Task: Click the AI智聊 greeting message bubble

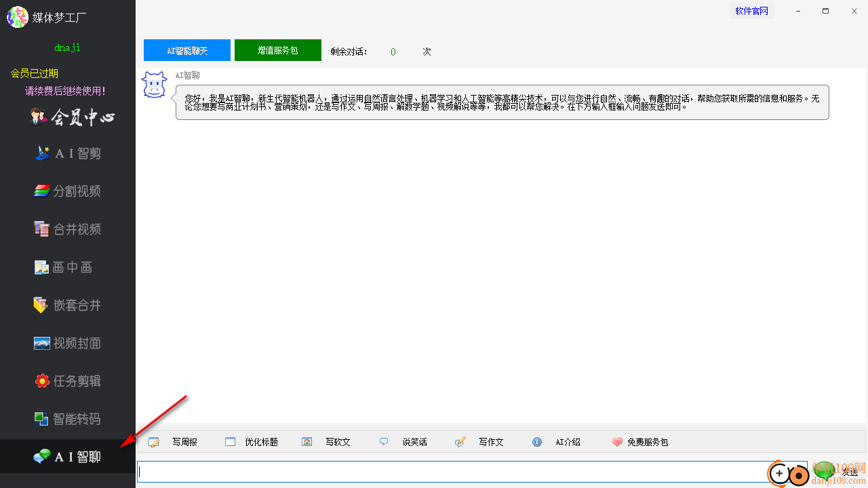Action: tap(502, 102)
